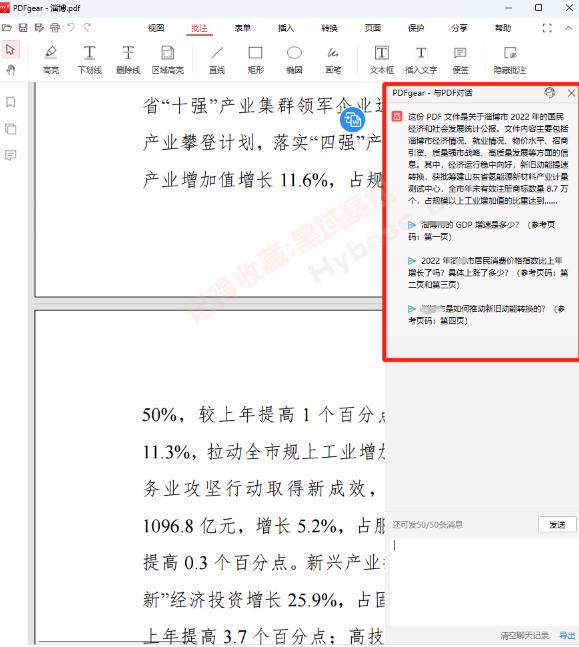Click the 隐藏批注 hide annotations tool
This screenshot has height=647, width=579.
pyautogui.click(x=510, y=60)
